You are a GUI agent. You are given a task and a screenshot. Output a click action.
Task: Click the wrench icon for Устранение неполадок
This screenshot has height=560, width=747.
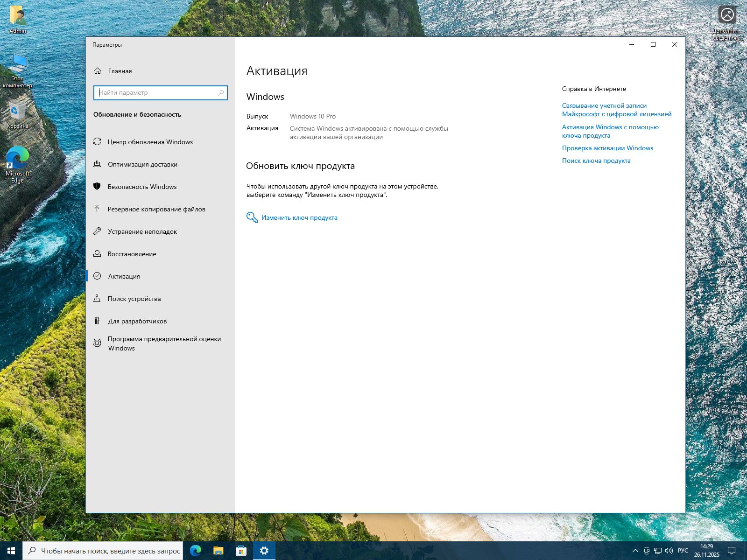(97, 231)
